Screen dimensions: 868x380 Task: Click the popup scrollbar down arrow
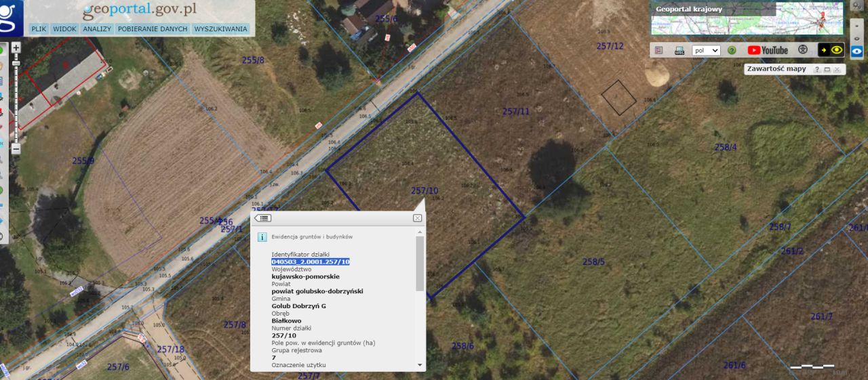(x=420, y=365)
